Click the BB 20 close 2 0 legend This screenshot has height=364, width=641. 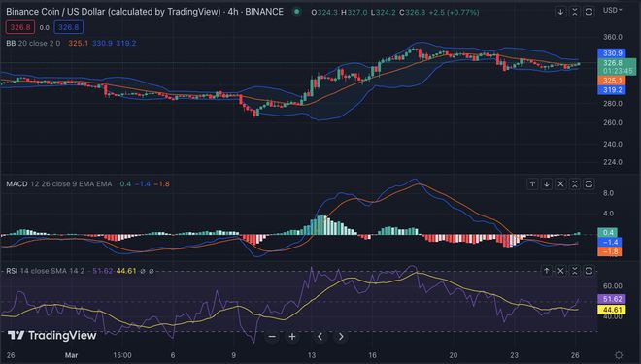click(x=33, y=44)
